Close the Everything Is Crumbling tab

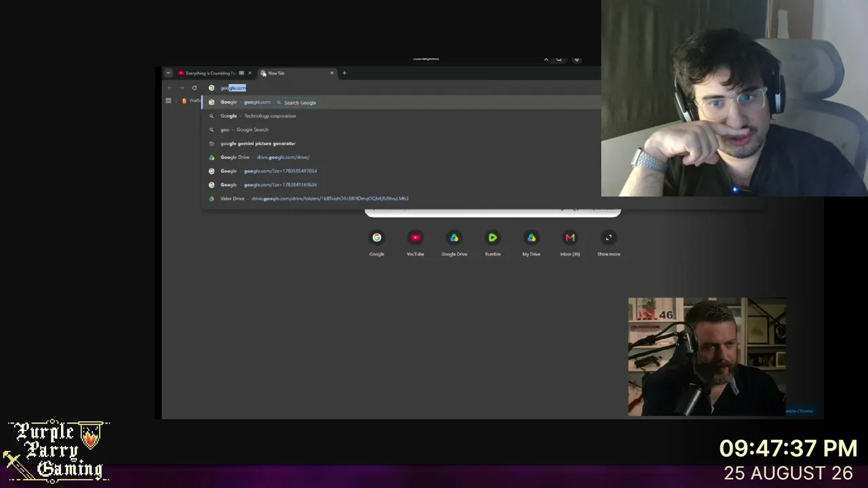tap(250, 73)
